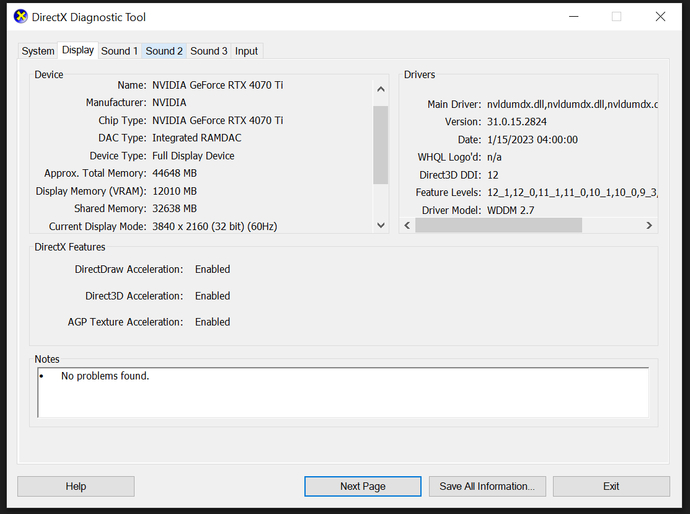The height and width of the screenshot is (514, 690).
Task: Select the 'NVIDIA GeForce RTX 4070 Ti' Name value
Action: [x=218, y=85]
